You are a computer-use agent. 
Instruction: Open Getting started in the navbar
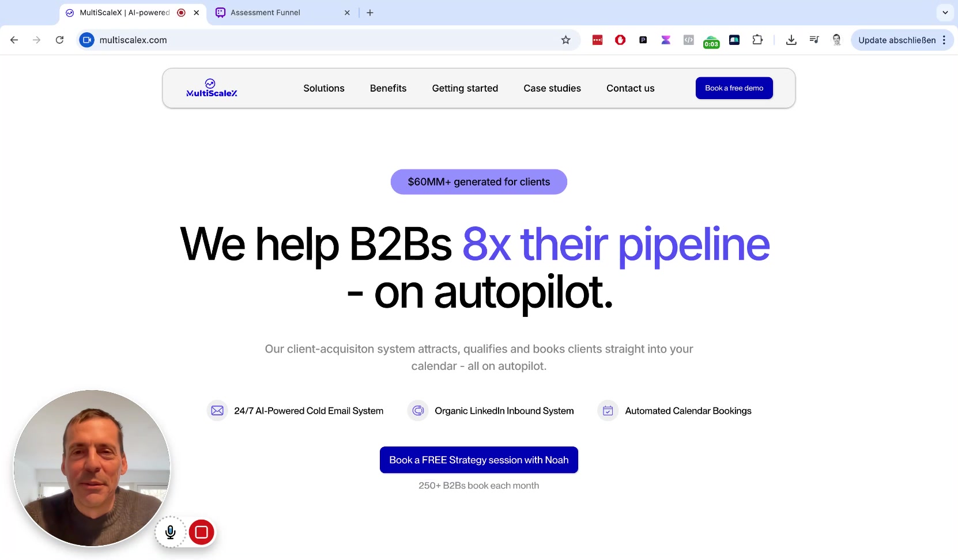465,88
